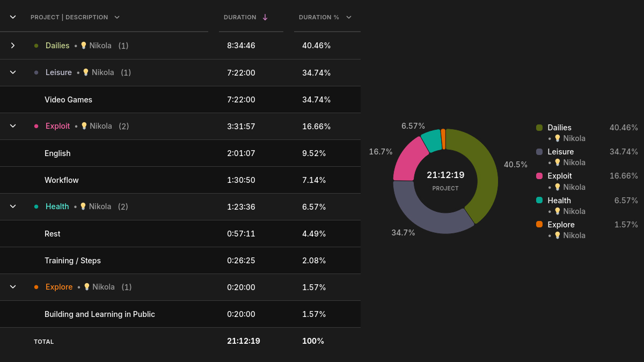644x362 pixels.
Task: Click total duration 21:12:19 in table
Action: click(x=244, y=341)
